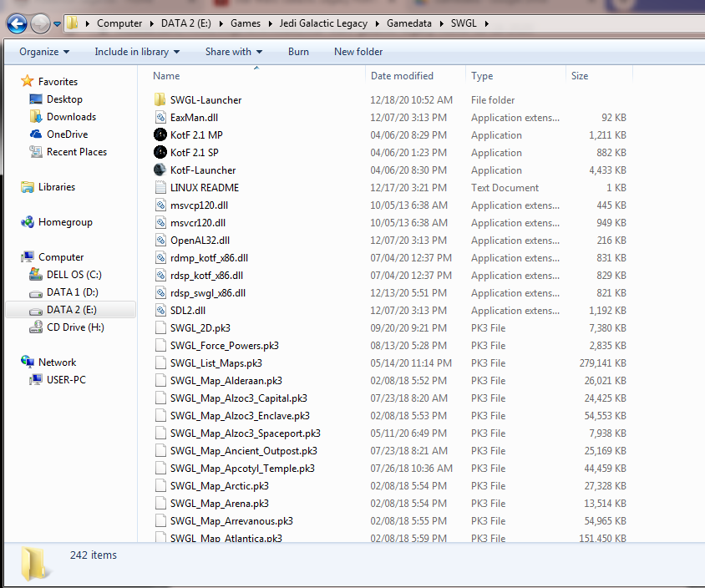Select Games in the address breadcrumb
Screen dimensions: 705x588
pyautogui.click(x=245, y=23)
